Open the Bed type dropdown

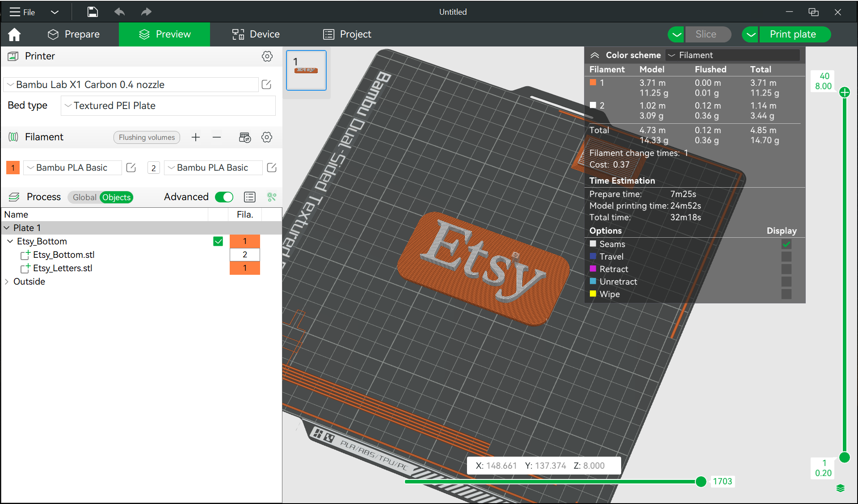(168, 106)
